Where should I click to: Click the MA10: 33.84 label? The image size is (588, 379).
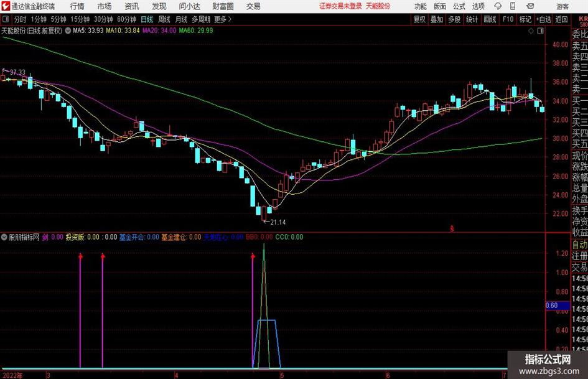pos(123,30)
